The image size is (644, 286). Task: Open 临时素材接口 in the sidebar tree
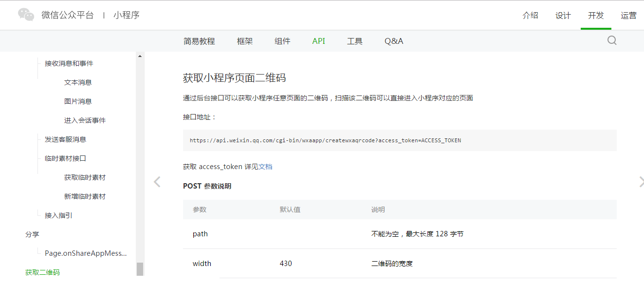click(x=65, y=158)
